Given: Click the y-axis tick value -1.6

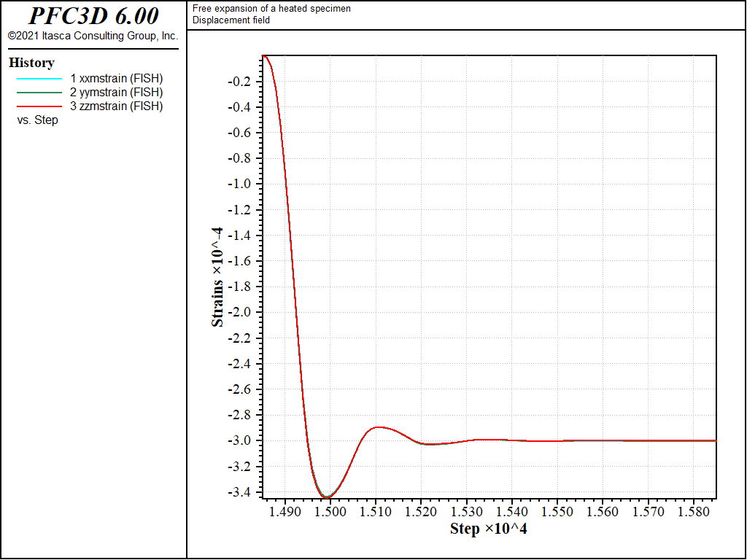Looking at the screenshot, I should 239,262.
